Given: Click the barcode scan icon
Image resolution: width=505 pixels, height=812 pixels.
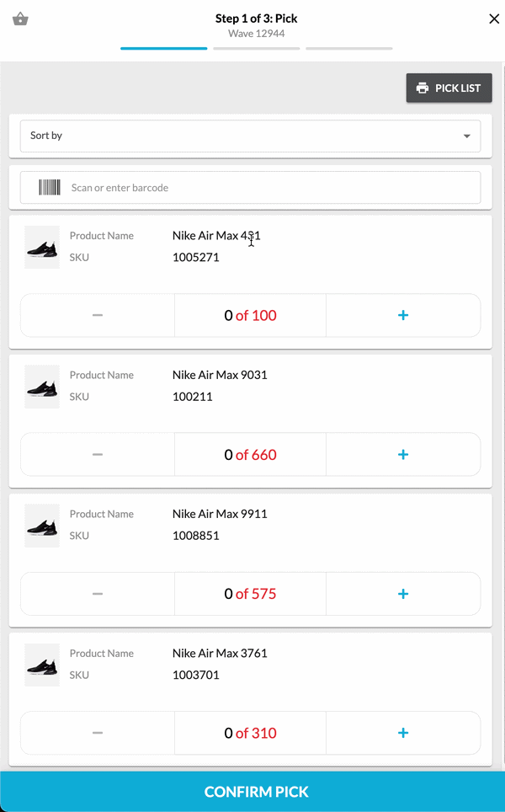Looking at the screenshot, I should pos(50,188).
